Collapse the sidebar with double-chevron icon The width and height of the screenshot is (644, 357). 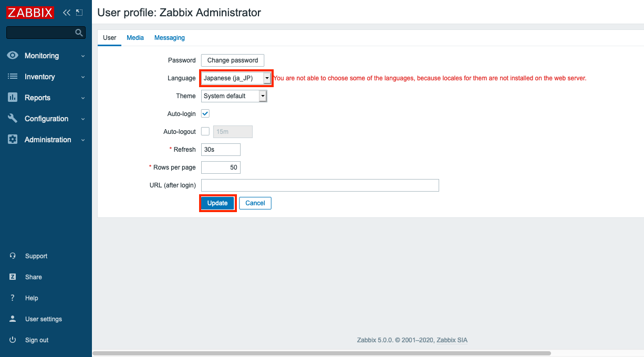coord(66,13)
